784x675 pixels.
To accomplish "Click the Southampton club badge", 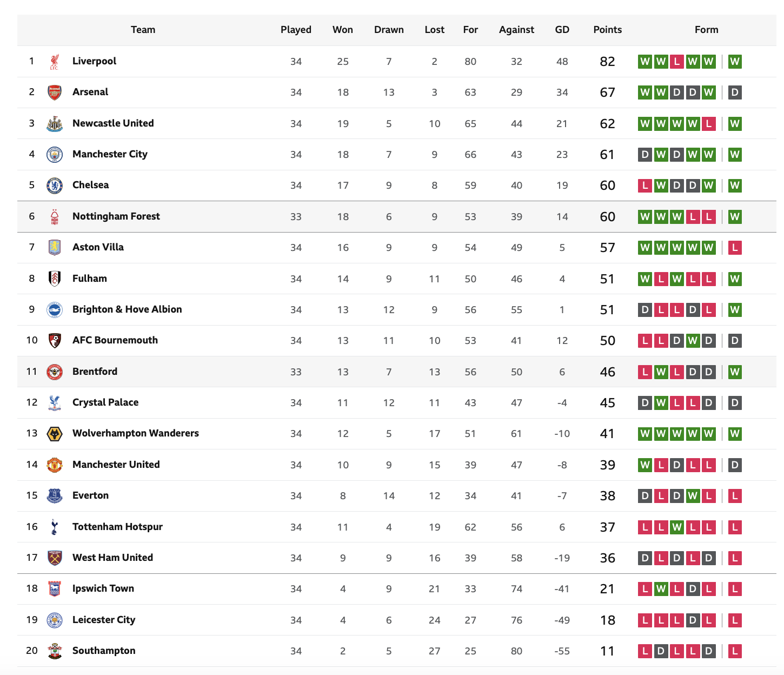I will [54, 651].
